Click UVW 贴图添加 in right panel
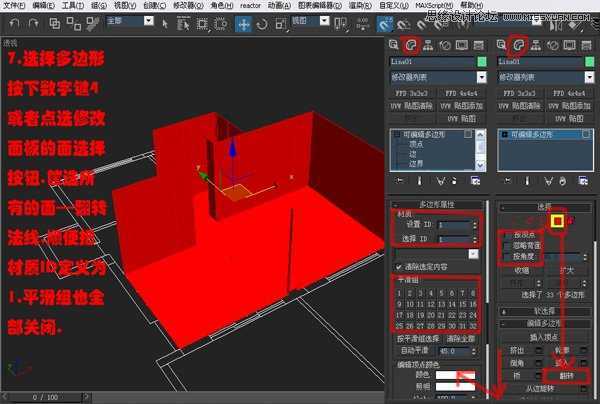Screen dimensions: 600x404 (x=569, y=106)
